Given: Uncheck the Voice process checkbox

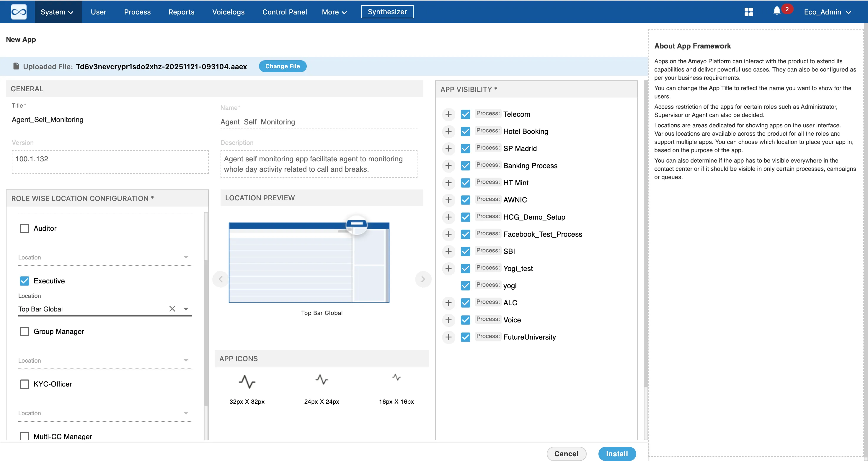Looking at the screenshot, I should point(465,320).
